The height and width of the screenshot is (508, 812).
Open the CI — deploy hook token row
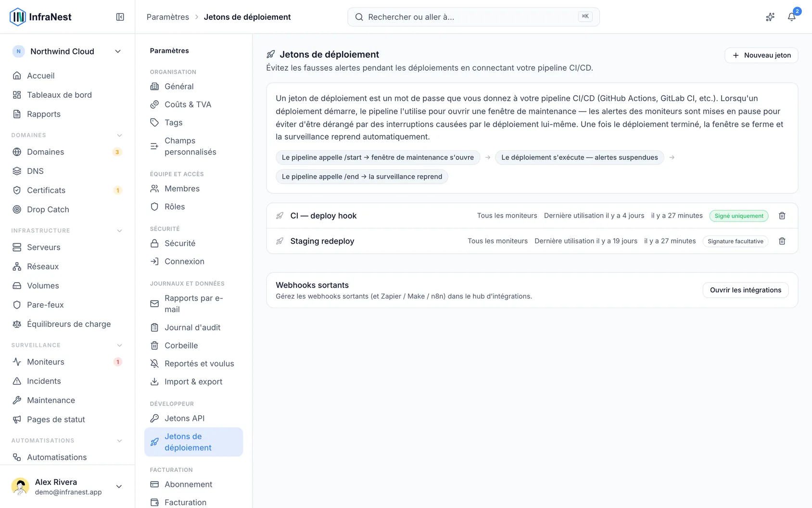pyautogui.click(x=532, y=216)
